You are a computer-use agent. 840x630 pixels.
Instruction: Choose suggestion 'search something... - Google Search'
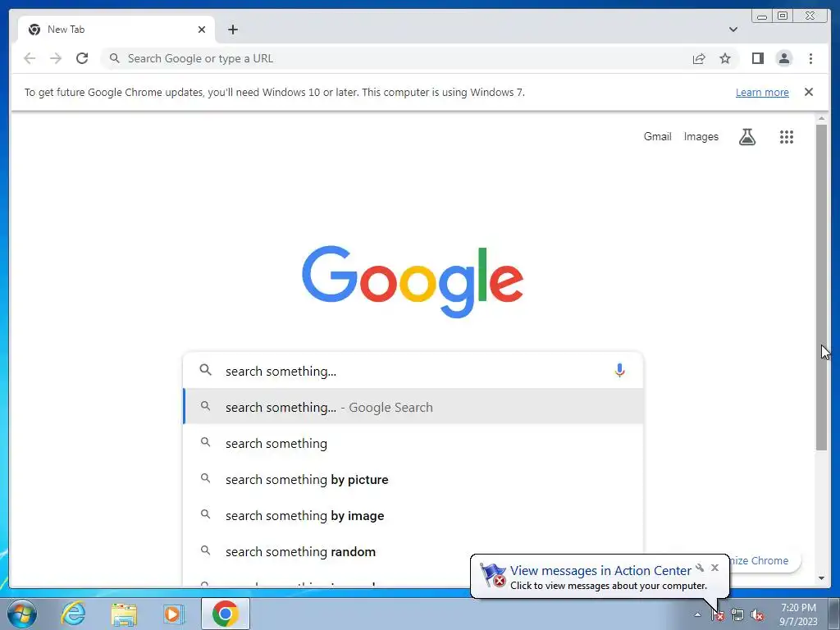point(413,407)
